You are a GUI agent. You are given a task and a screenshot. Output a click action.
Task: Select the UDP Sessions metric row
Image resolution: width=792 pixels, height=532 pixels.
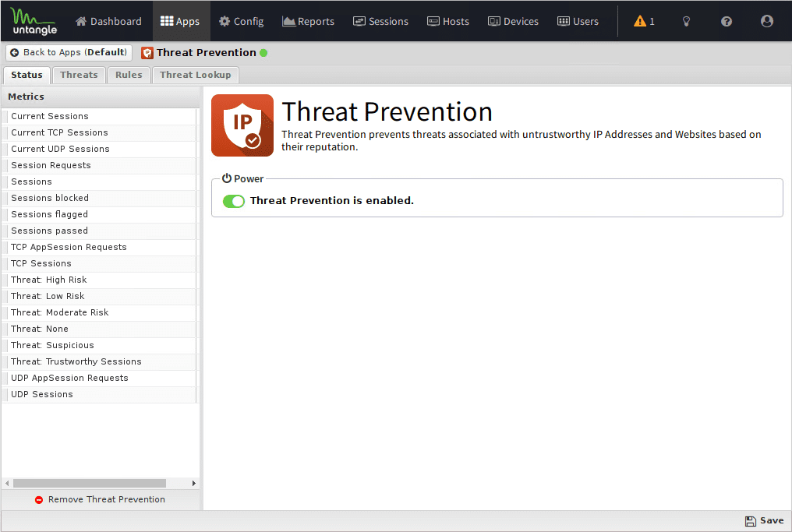[x=100, y=394]
